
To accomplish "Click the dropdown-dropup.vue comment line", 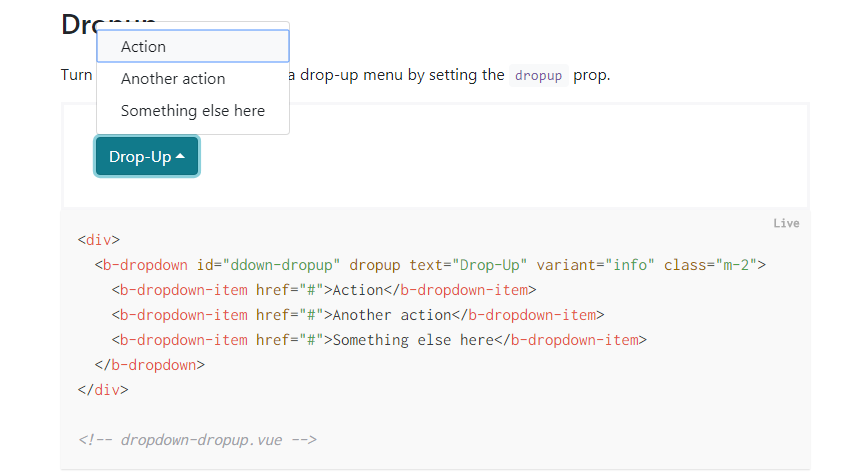I will point(197,440).
